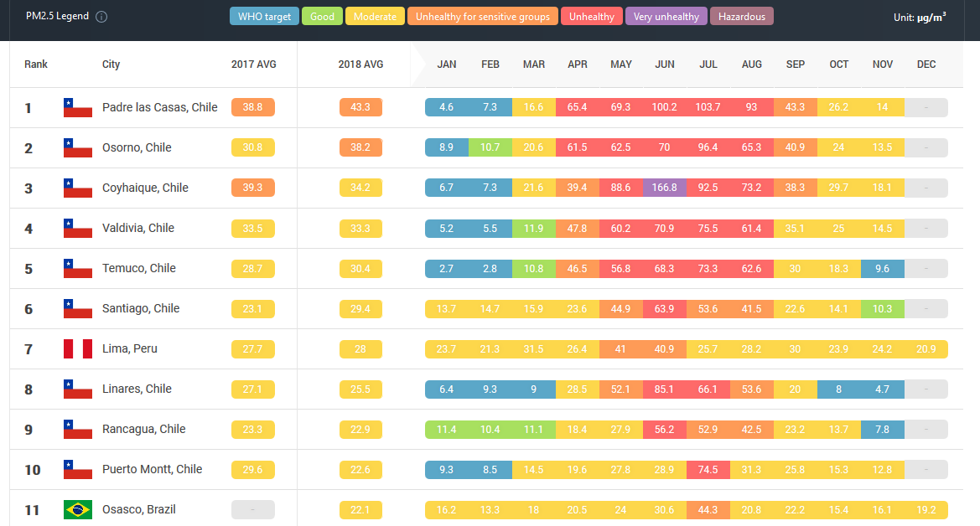The height and width of the screenshot is (526, 980).
Task: Click the PM2.5 Legend info icon
Action: pyautogui.click(x=101, y=17)
